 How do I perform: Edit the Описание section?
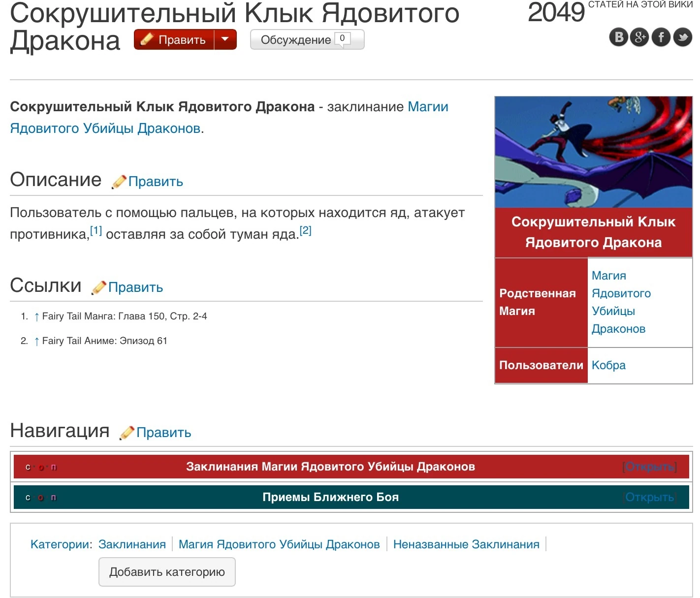coord(156,182)
